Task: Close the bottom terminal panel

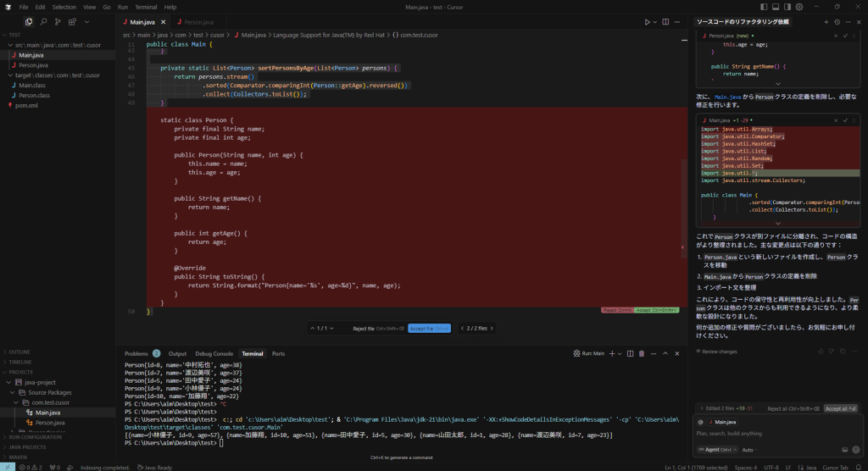Action: click(x=677, y=353)
